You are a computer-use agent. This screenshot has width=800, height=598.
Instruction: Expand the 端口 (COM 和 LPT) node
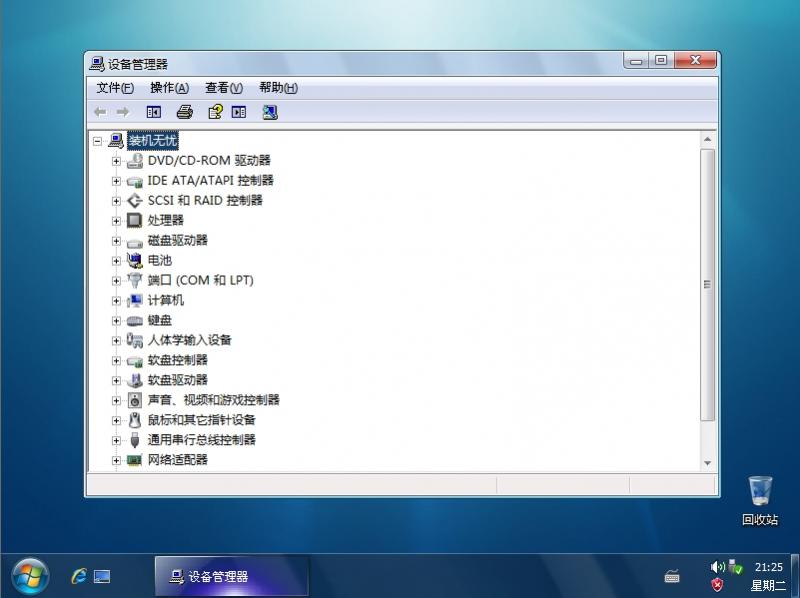click(116, 281)
